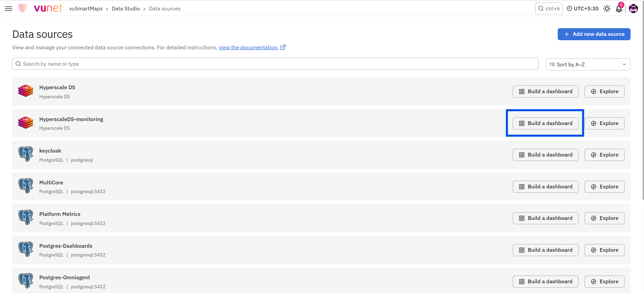Explore the Postgres-Dashboards data source
Image resolution: width=644 pixels, height=293 pixels.
(x=604, y=250)
